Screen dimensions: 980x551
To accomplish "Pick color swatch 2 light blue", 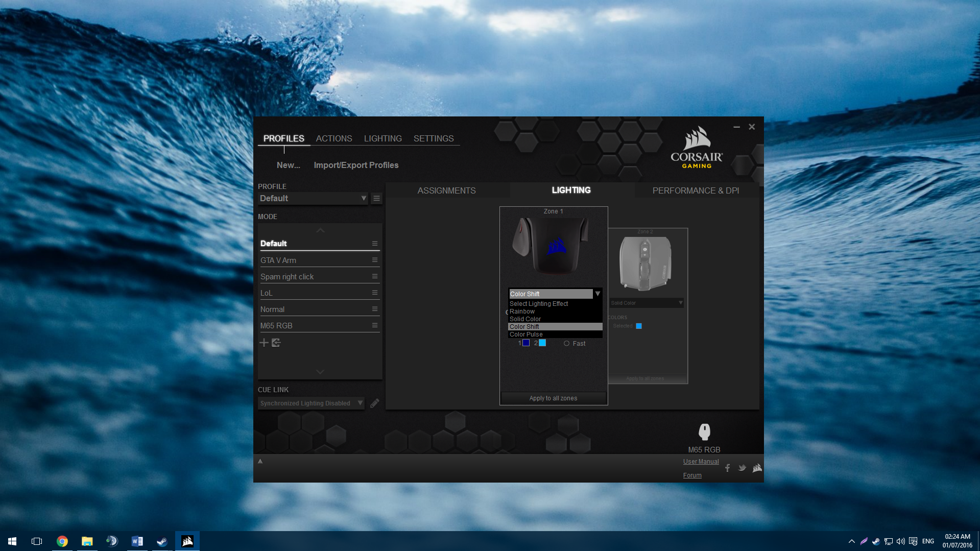I will (x=542, y=343).
